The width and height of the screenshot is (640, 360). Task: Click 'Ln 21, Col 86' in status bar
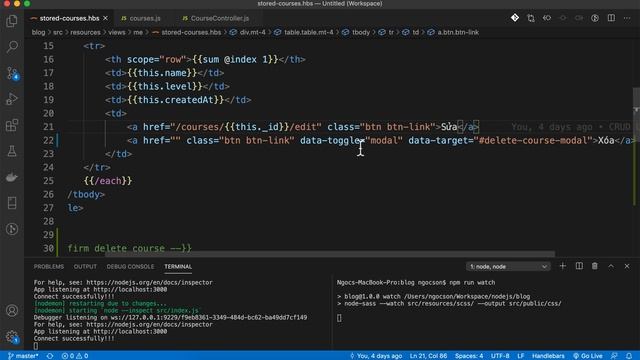coord(428,356)
